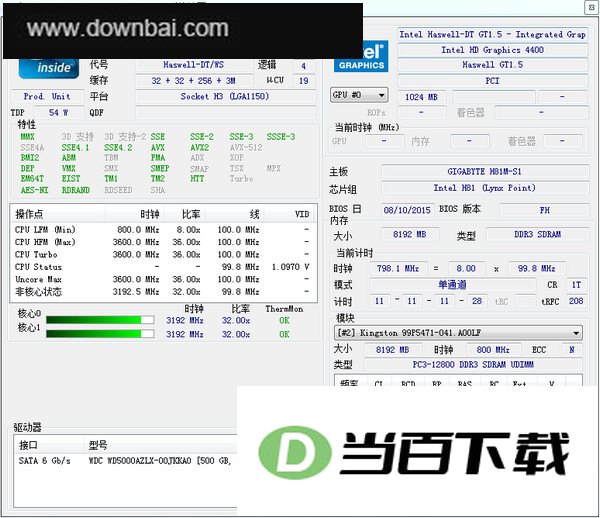Image resolution: width=600 pixels, height=518 pixels.
Task: Click the AES-NI feature label
Action: tap(34, 190)
